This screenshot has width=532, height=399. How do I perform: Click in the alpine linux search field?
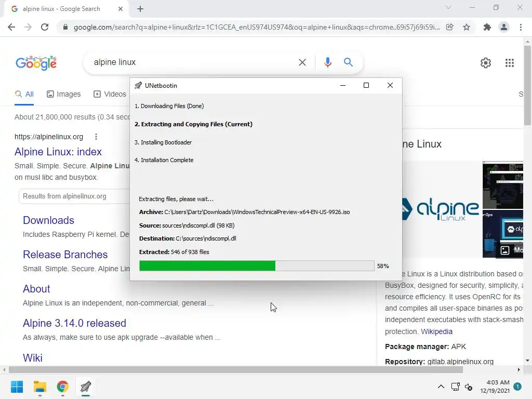(x=190, y=62)
